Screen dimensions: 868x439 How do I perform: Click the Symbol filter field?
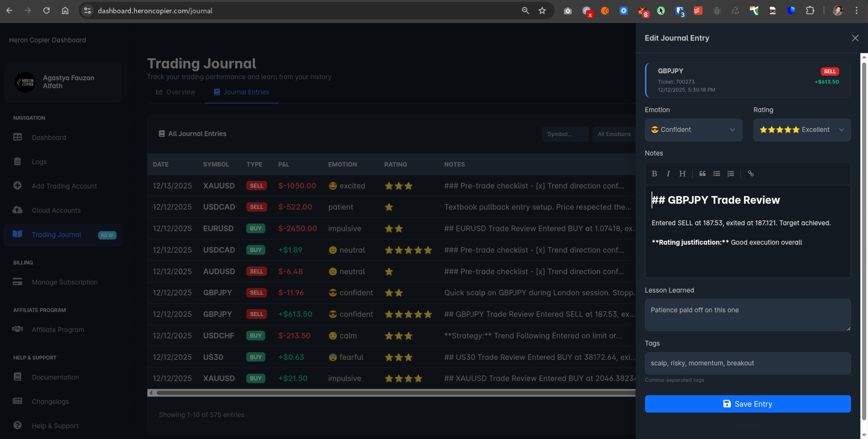click(565, 134)
